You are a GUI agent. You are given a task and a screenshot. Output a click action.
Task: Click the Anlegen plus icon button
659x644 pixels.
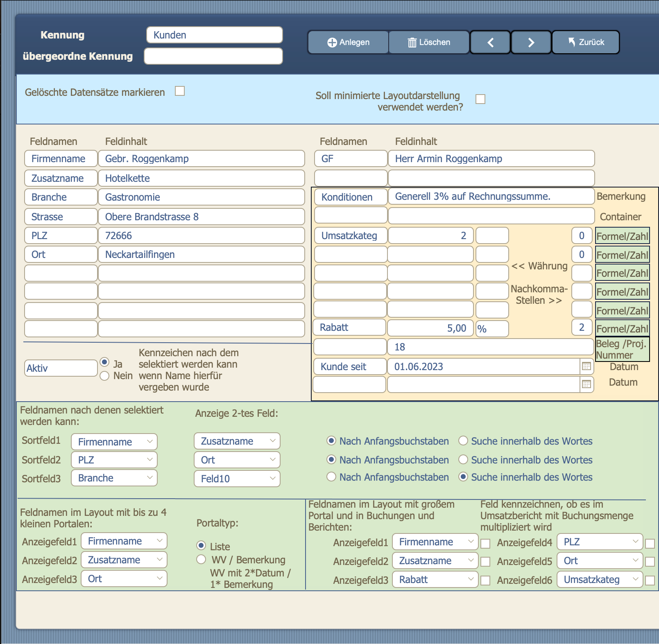(348, 42)
